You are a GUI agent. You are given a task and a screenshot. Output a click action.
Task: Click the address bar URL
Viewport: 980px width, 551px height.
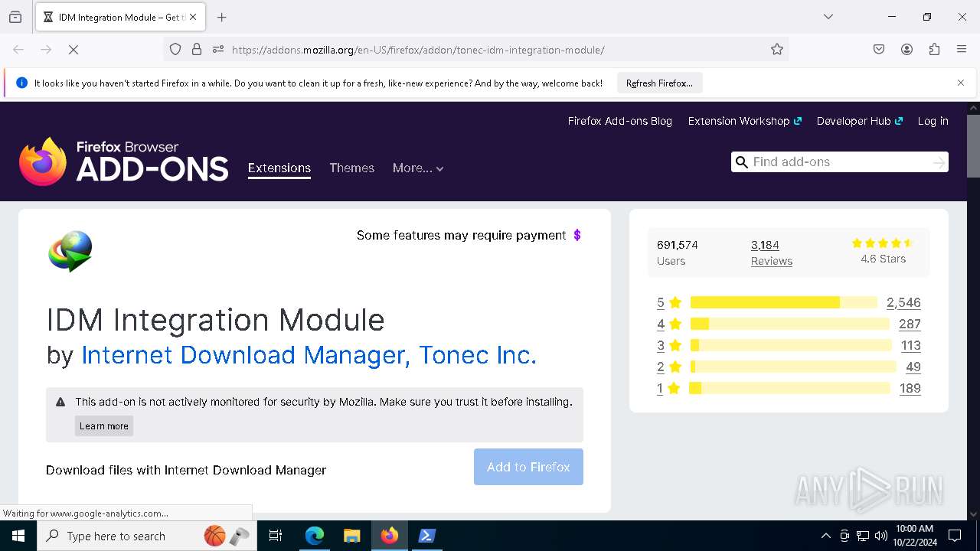[418, 50]
